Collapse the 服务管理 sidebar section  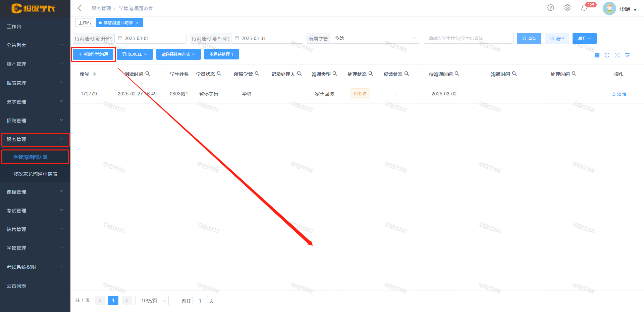[35, 139]
